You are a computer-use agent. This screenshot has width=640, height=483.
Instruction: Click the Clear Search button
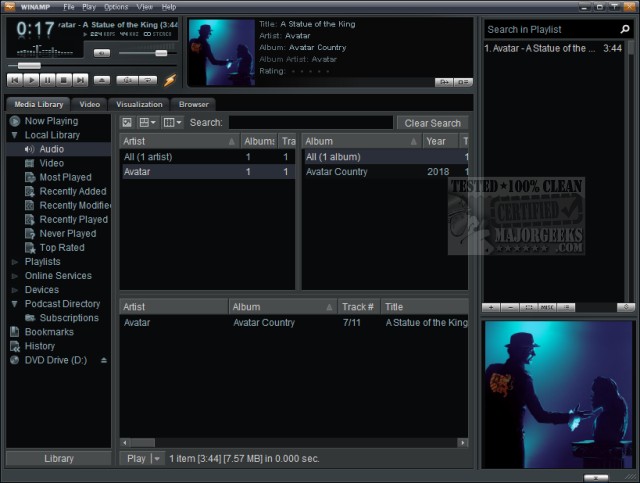432,123
